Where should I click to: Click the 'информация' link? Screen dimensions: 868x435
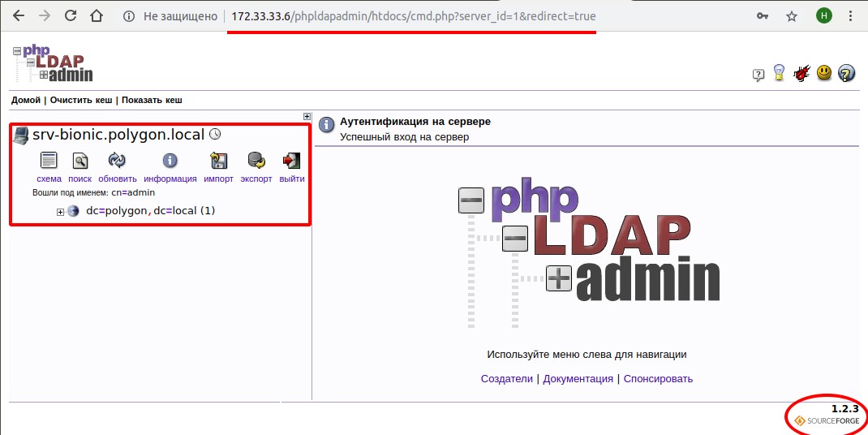(x=170, y=179)
